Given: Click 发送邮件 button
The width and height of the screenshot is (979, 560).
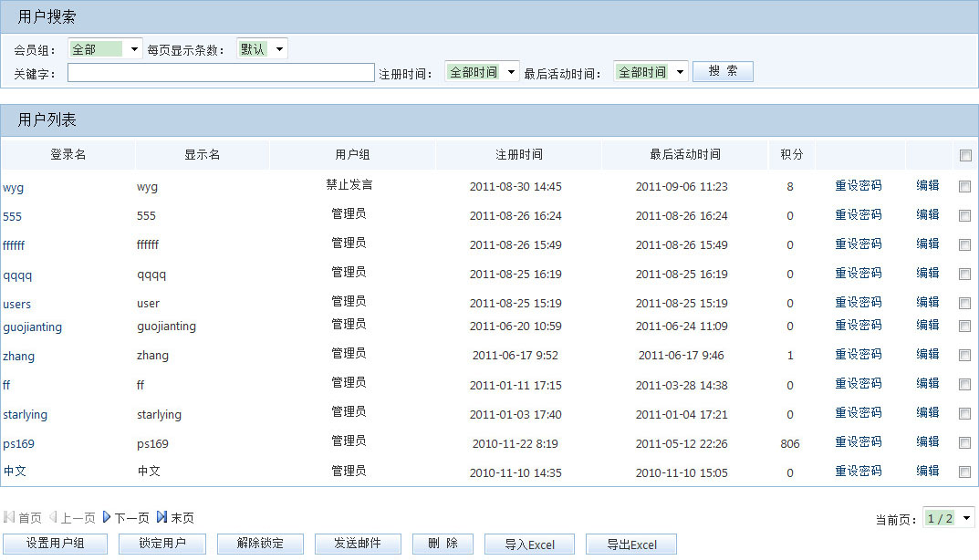Looking at the screenshot, I should [358, 544].
